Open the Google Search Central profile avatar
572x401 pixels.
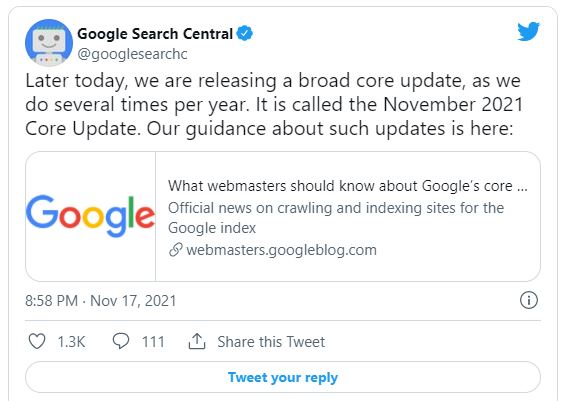(x=49, y=43)
